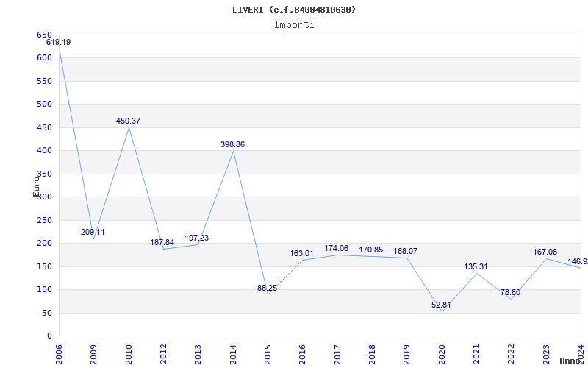Viewport: 588px width, 368px height.
Task: Click the 50 y-axis tick label
Action: pos(47,314)
